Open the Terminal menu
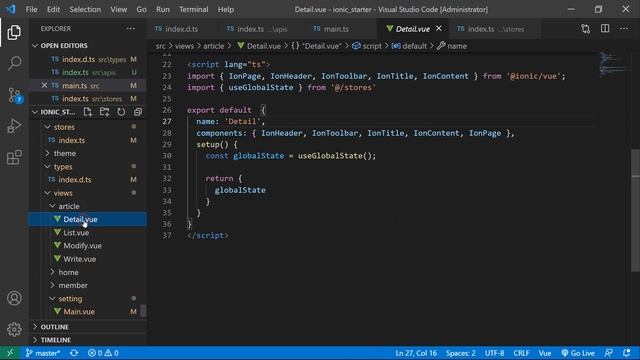Screen dimensions: 640x360 [193, 9]
